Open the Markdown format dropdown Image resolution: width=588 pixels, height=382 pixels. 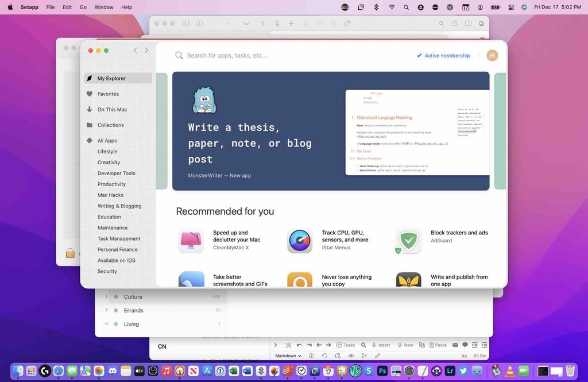287,355
